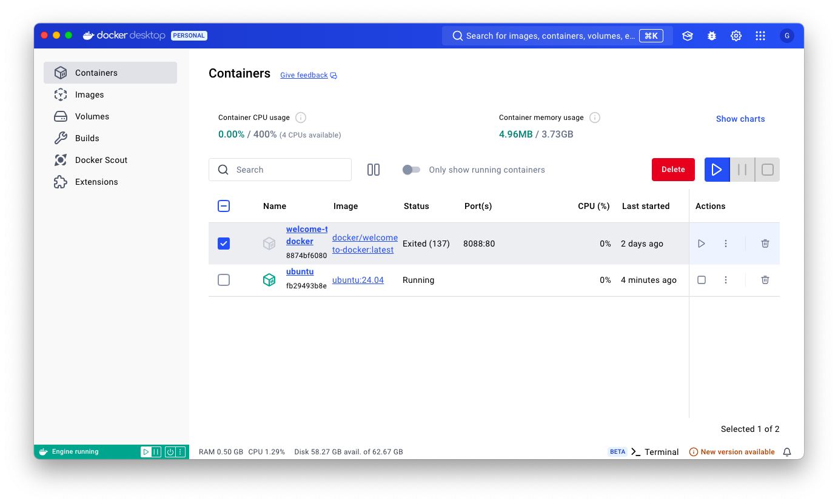Click CPU usage info icon
Viewport: 838px width, 504px height.
click(x=301, y=118)
